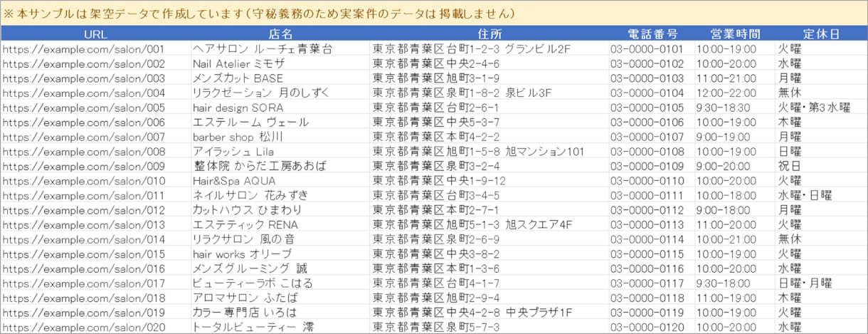The height and width of the screenshot is (334, 868).
Task: Select the cell Nail Atelier ミモザ
Action: (x=280, y=64)
